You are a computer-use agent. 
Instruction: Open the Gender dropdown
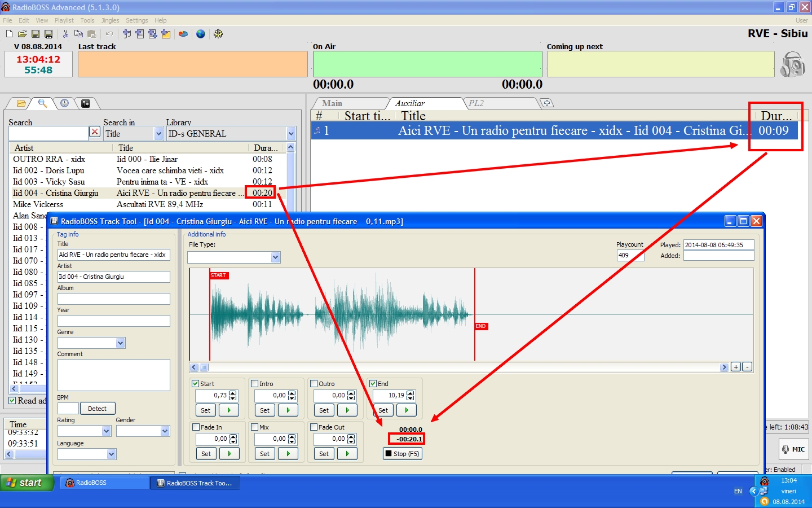[x=165, y=431]
